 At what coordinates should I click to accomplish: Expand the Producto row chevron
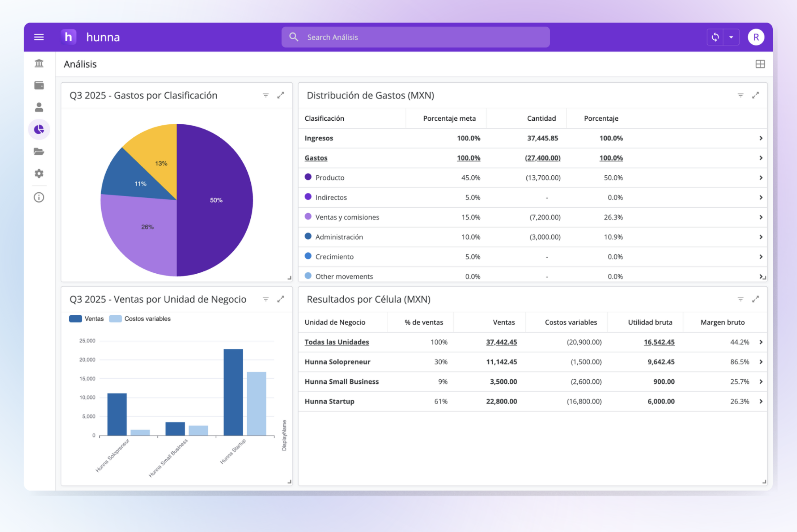(x=761, y=178)
